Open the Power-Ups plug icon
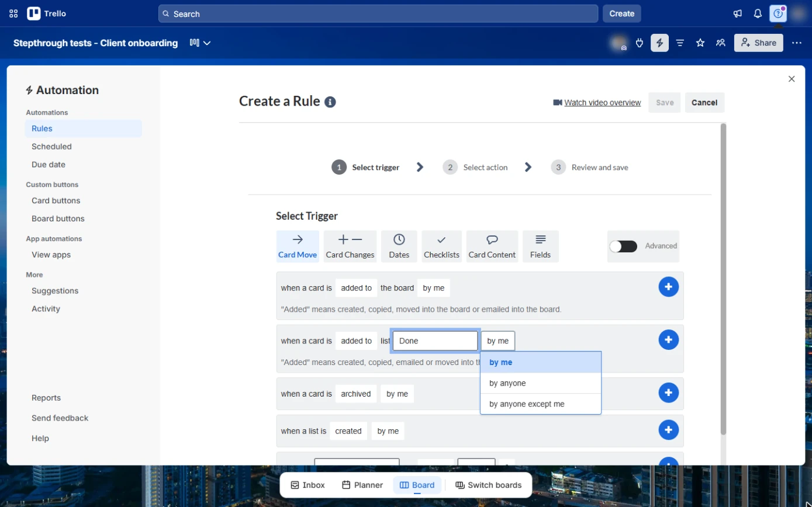This screenshot has width=812, height=507. tap(640, 43)
